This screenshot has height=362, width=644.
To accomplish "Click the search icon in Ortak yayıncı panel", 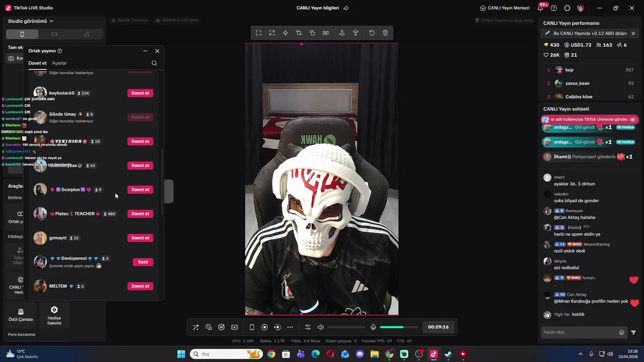I will tap(154, 63).
